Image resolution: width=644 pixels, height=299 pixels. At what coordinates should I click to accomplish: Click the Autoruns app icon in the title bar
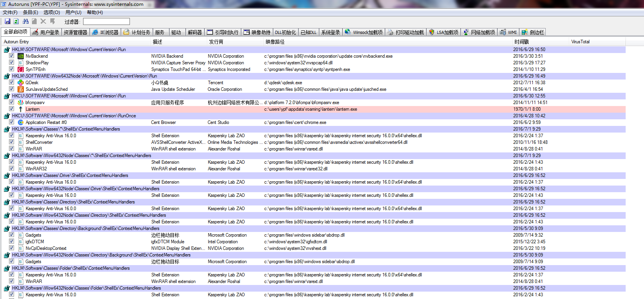(x=4, y=4)
